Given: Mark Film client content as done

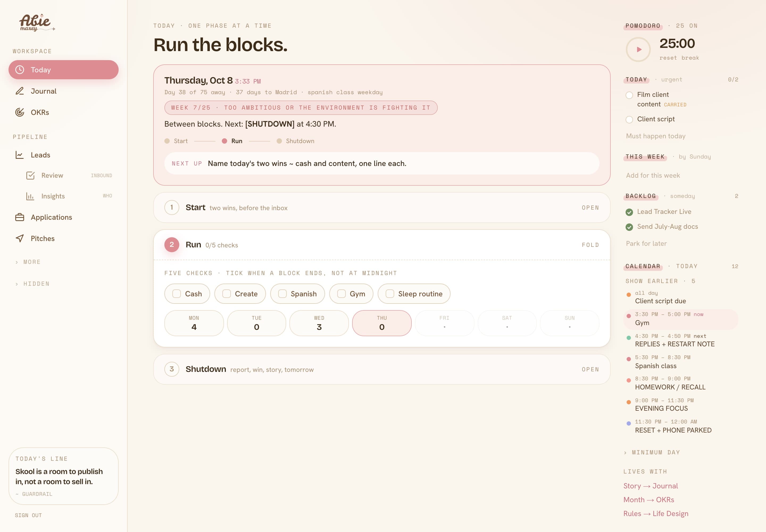Looking at the screenshot, I should (x=629, y=95).
